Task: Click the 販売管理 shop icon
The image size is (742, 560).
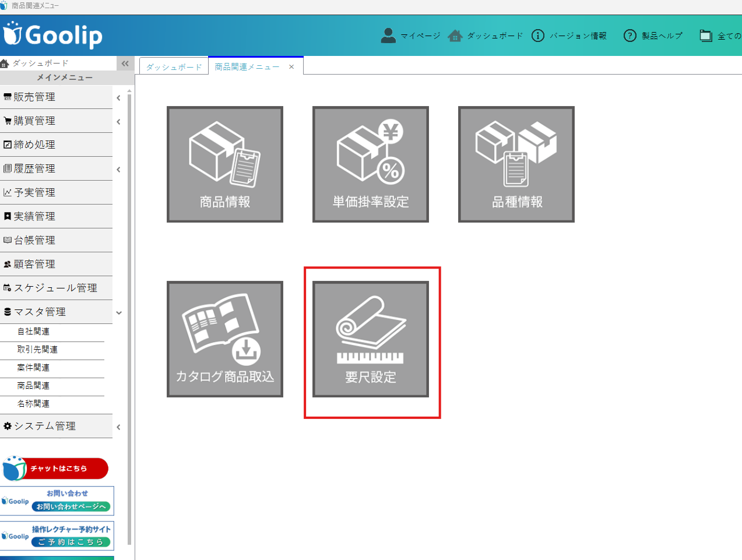Action: [8, 97]
